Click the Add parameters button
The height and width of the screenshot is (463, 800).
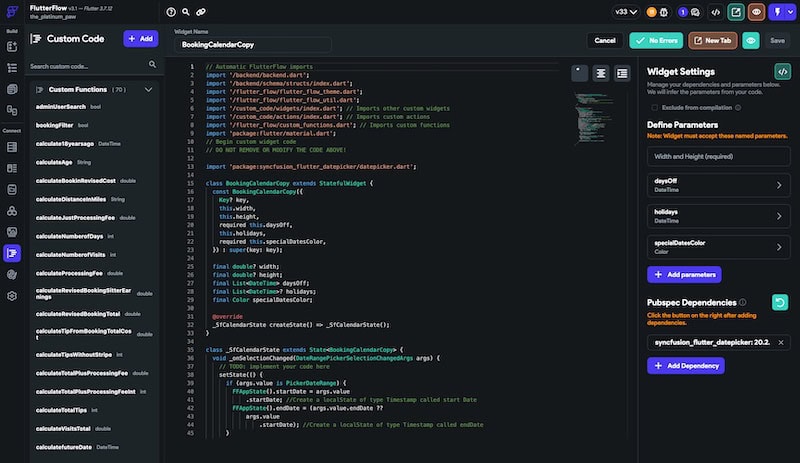coord(684,275)
